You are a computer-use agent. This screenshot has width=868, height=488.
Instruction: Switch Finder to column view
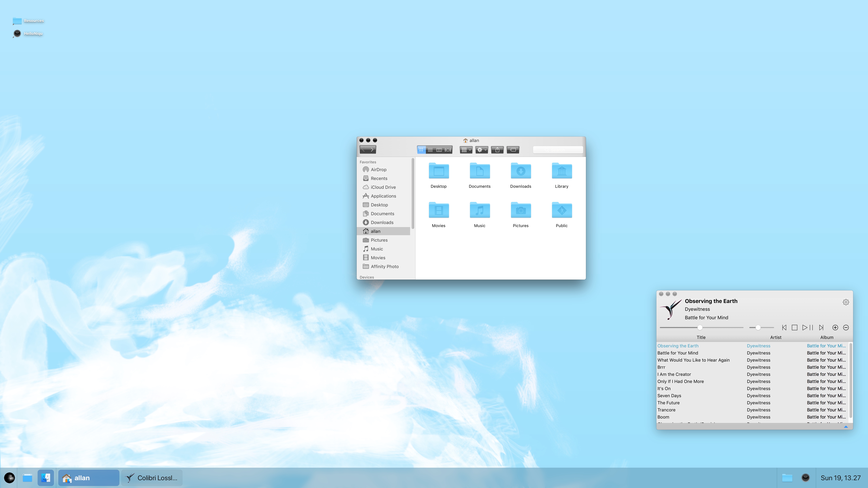[439, 150]
